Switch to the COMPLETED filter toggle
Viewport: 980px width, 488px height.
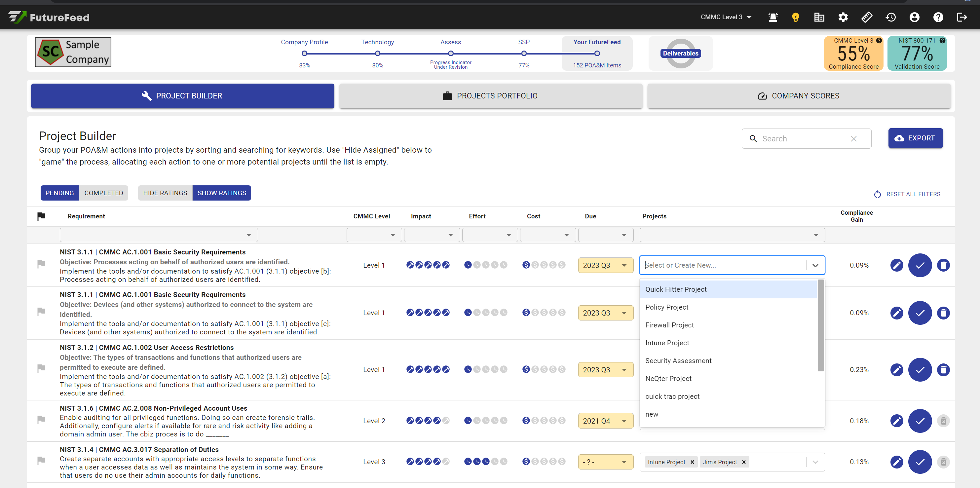(x=103, y=193)
